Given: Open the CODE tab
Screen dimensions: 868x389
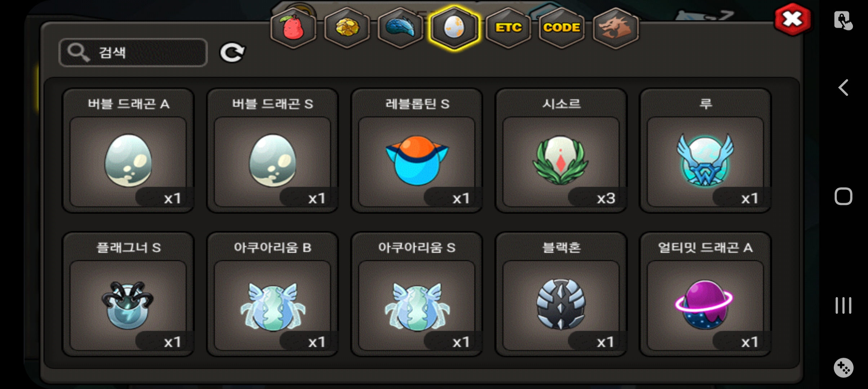Looking at the screenshot, I should click(562, 28).
